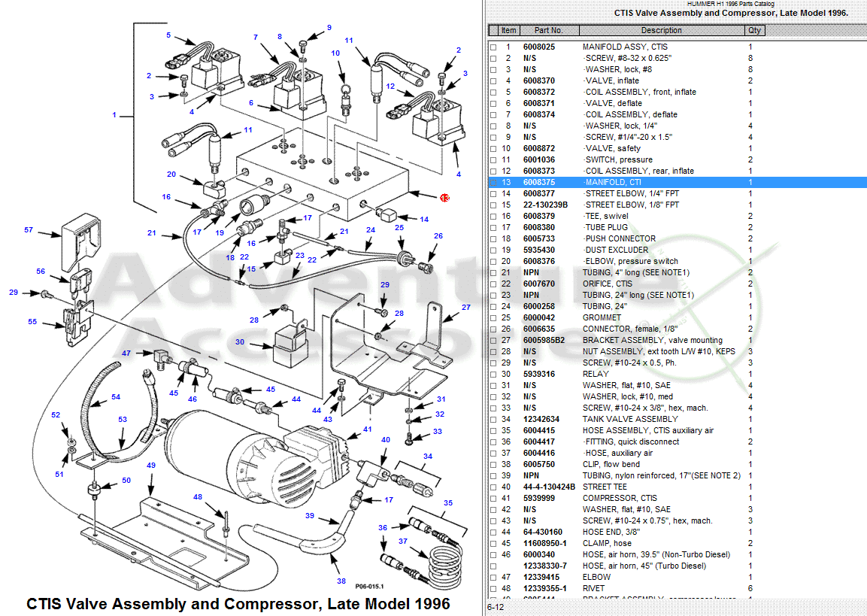This screenshot has height=616, width=867.
Task: Select the HOSE END, 3/8" row
Action: click(678, 532)
